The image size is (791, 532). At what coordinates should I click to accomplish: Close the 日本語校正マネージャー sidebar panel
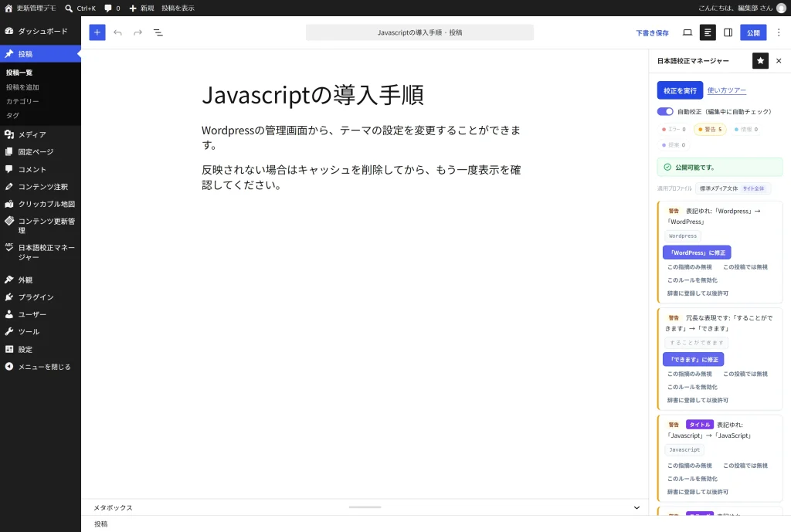pyautogui.click(x=779, y=61)
